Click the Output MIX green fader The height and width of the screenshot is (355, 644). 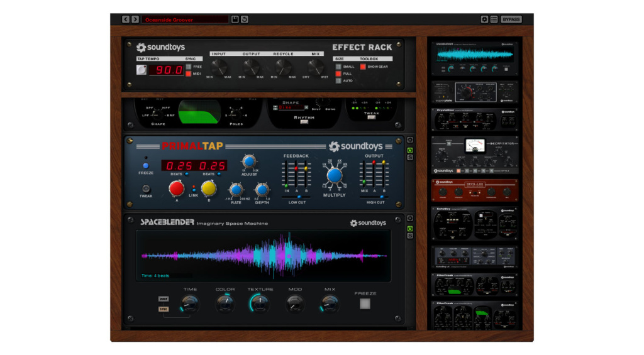pyautogui.click(x=364, y=181)
